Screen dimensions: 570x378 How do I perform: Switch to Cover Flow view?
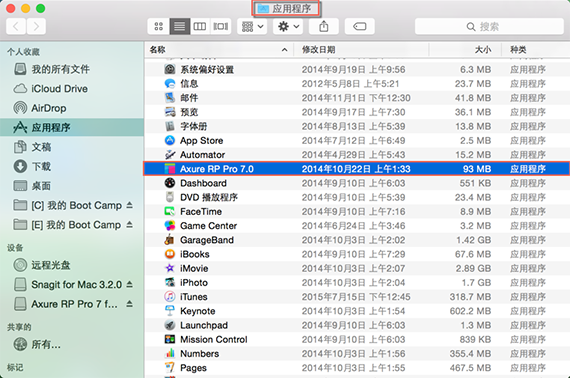[x=221, y=27]
